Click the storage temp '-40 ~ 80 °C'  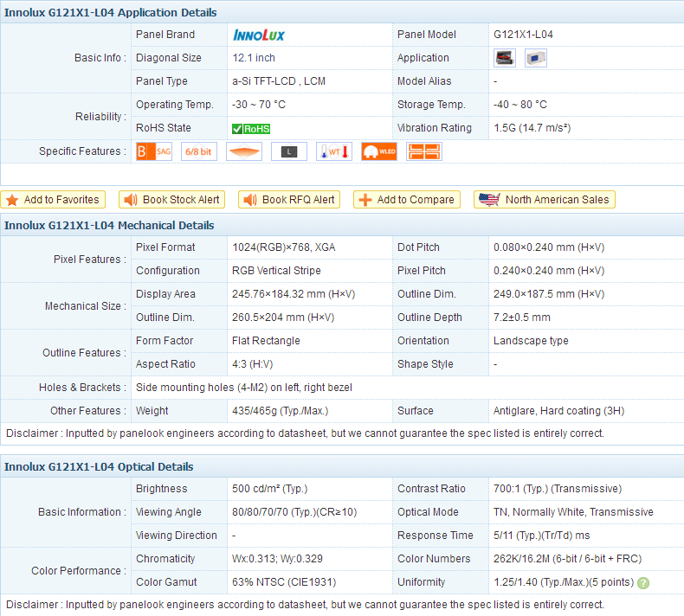520,105
